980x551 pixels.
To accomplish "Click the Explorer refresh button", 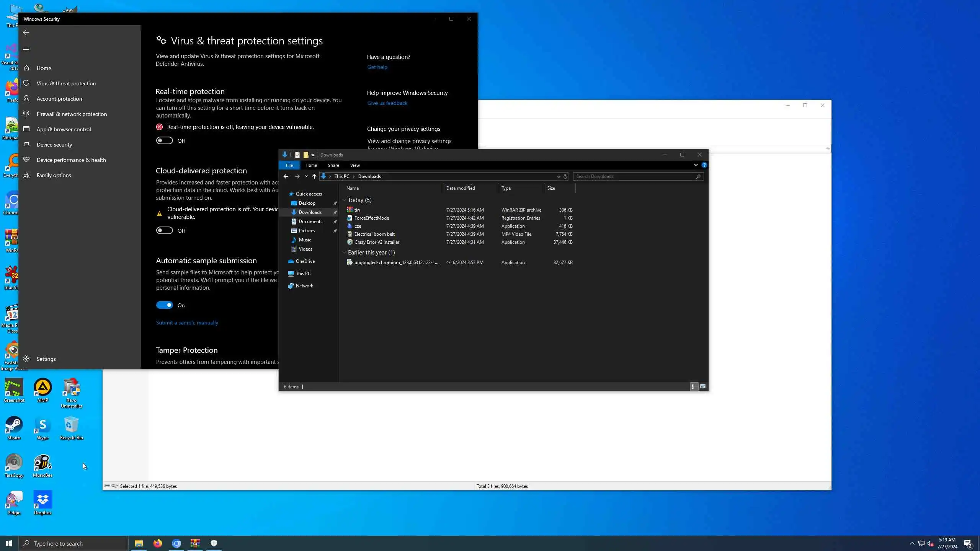I will pyautogui.click(x=565, y=176).
